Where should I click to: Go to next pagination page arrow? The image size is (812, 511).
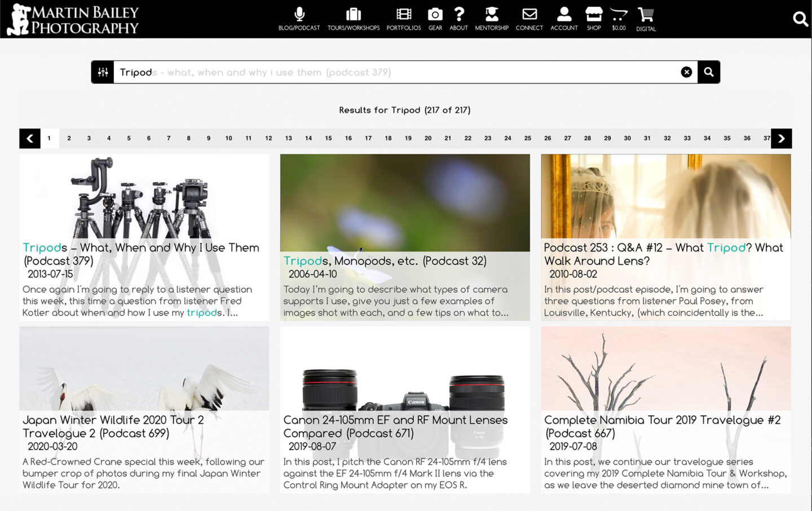click(x=781, y=138)
